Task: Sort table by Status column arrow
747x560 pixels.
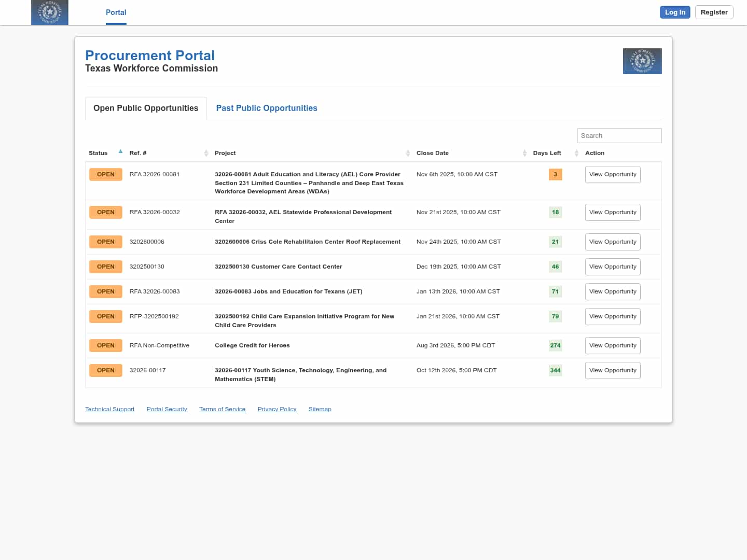Action: tap(120, 152)
